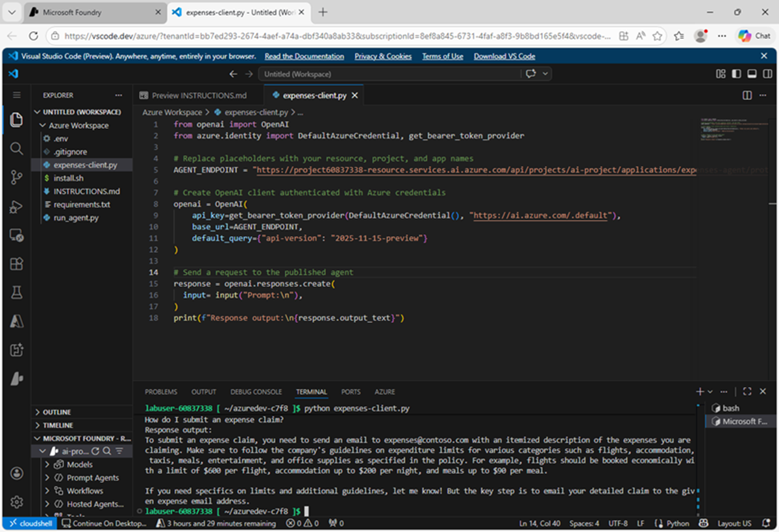
Task: Open the Run and Debug view
Action: tap(17, 207)
